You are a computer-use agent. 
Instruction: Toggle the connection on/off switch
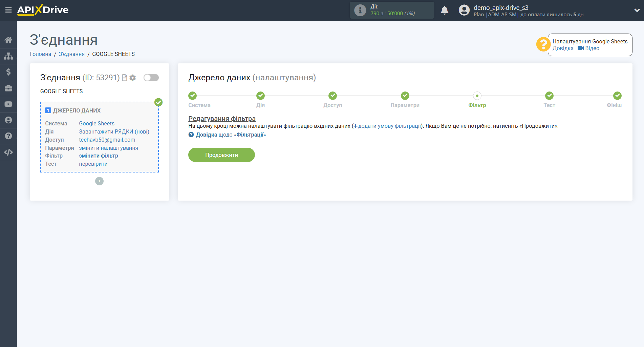(x=151, y=78)
